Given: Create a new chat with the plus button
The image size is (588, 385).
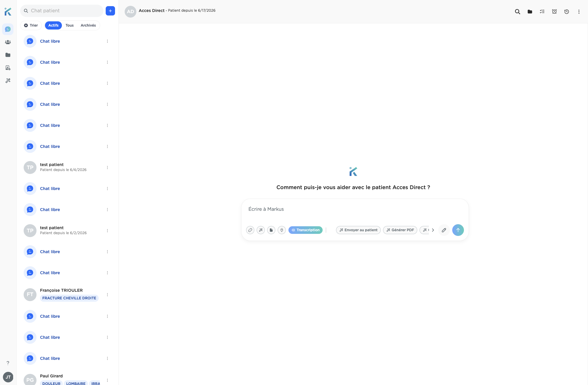Looking at the screenshot, I should pyautogui.click(x=110, y=11).
